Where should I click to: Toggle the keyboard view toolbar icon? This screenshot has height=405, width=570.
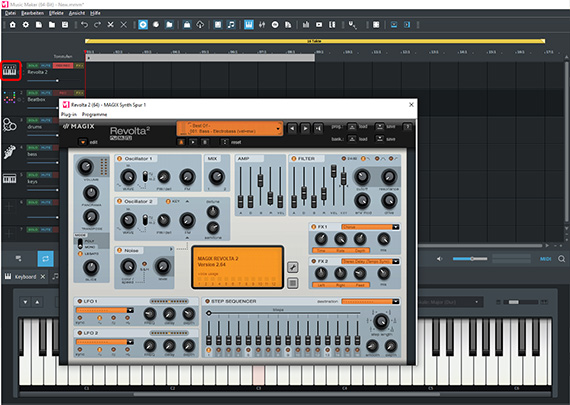(249, 25)
